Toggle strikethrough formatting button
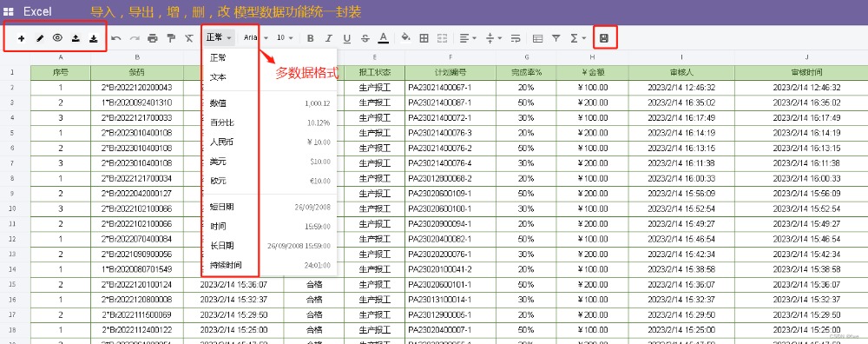 tap(365, 38)
